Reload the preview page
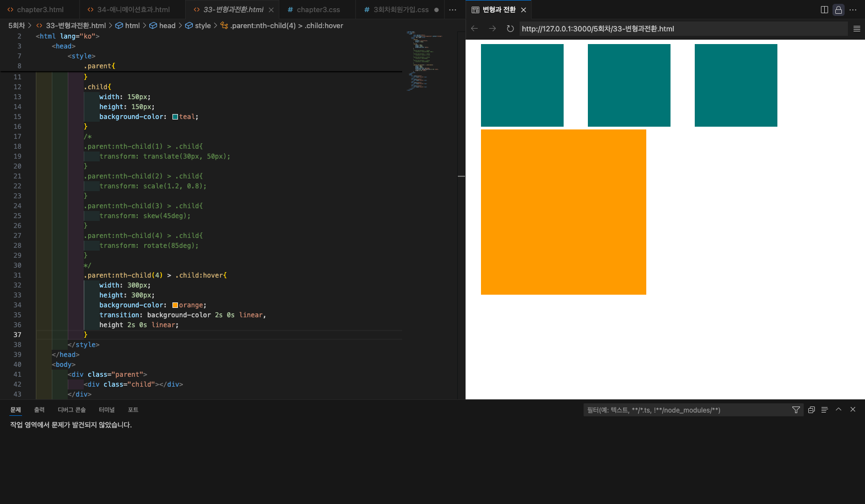865x504 pixels. click(510, 29)
